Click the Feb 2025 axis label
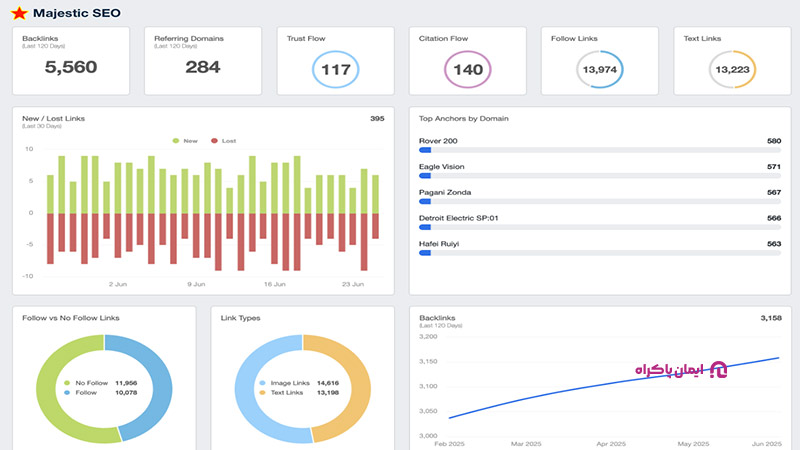 [x=449, y=444]
